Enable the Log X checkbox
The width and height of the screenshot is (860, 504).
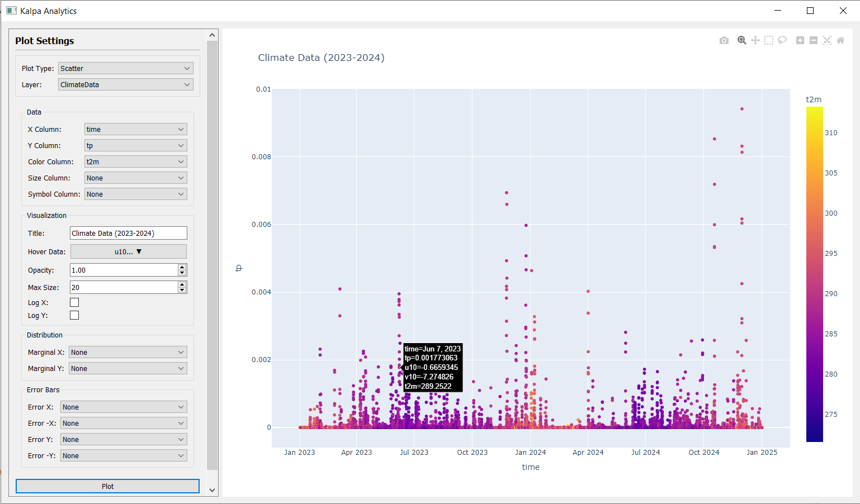[x=74, y=302]
